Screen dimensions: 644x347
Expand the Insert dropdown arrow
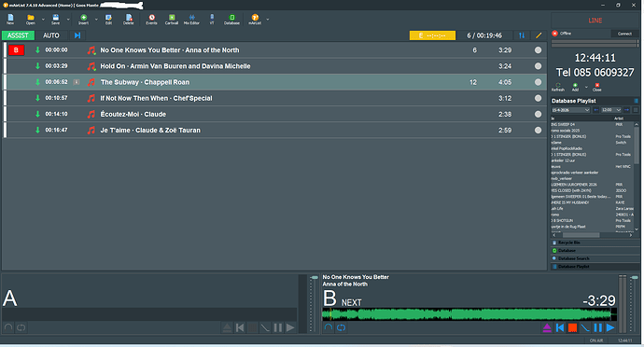coord(96,20)
